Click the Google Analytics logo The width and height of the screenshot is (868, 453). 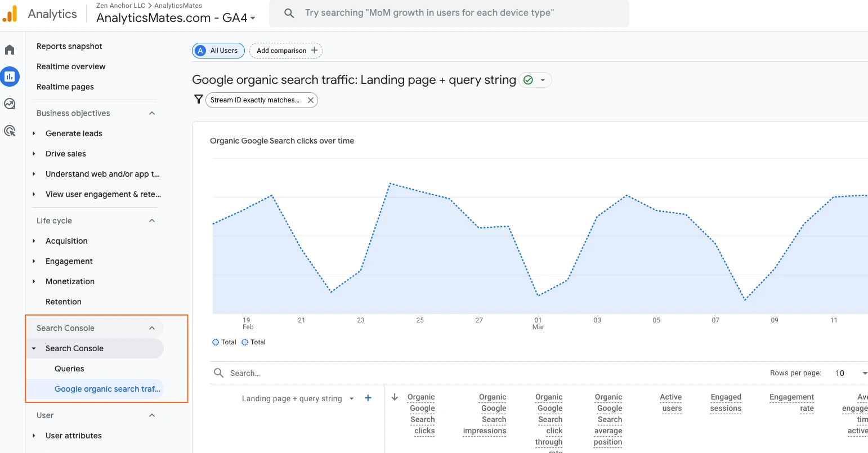[10, 14]
